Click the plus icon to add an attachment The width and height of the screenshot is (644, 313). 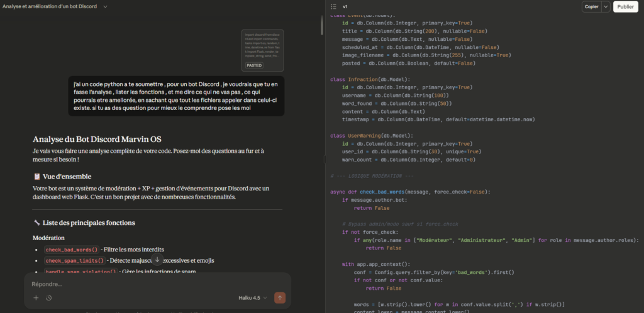36,298
